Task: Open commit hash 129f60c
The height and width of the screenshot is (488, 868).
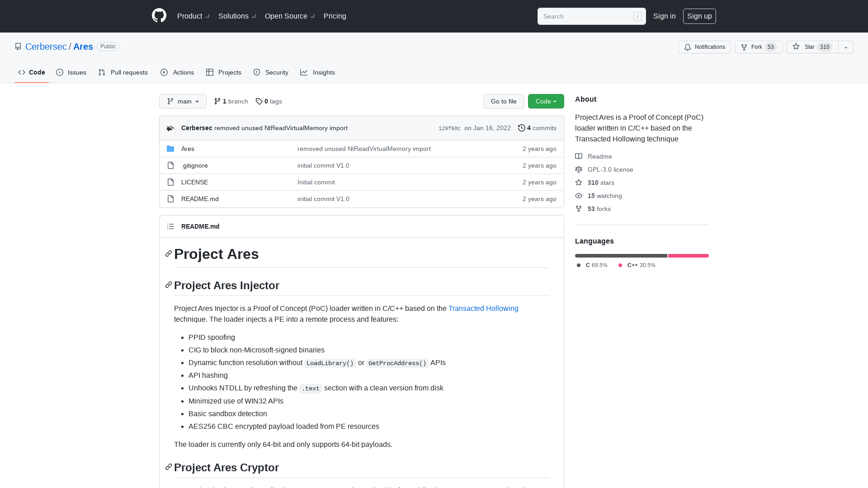Action: click(449, 128)
